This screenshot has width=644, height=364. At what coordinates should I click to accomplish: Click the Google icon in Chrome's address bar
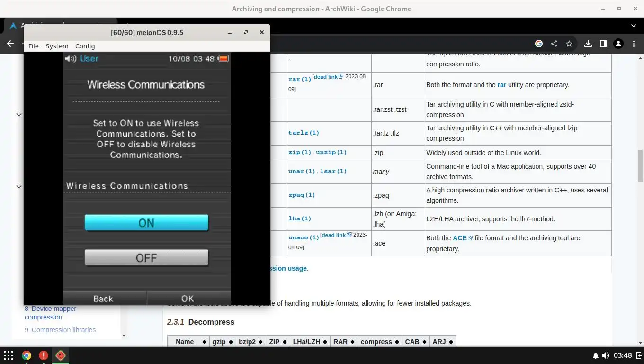(x=539, y=44)
